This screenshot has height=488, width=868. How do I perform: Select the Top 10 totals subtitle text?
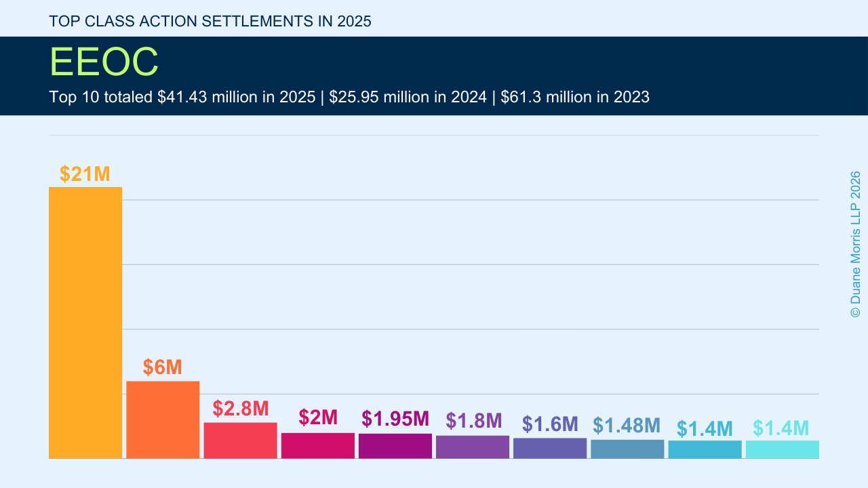349,97
